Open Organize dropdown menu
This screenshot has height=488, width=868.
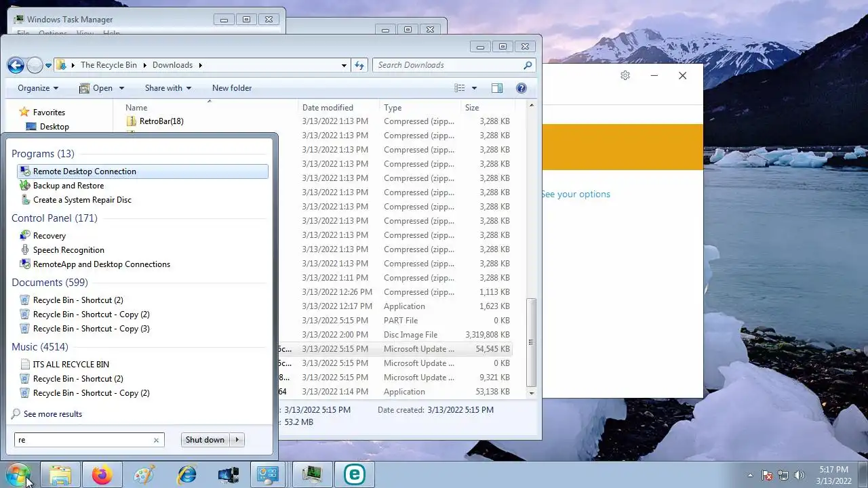click(x=38, y=88)
